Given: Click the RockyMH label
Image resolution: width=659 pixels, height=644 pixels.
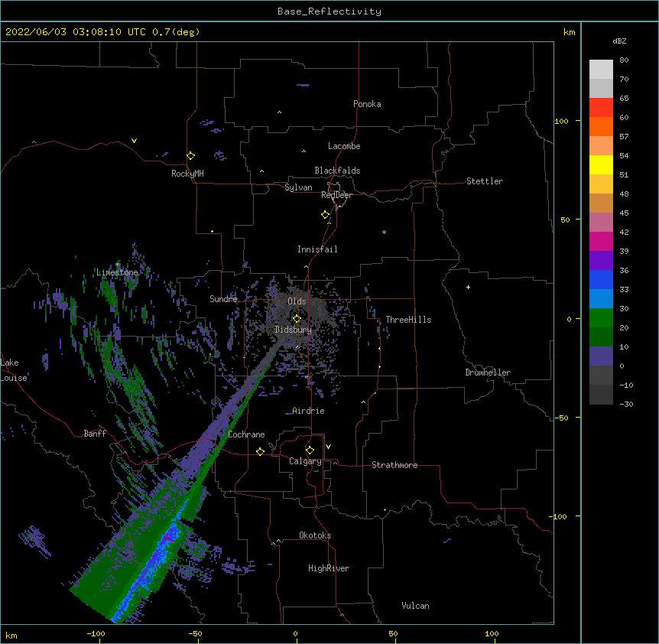Looking at the screenshot, I should 187,174.
